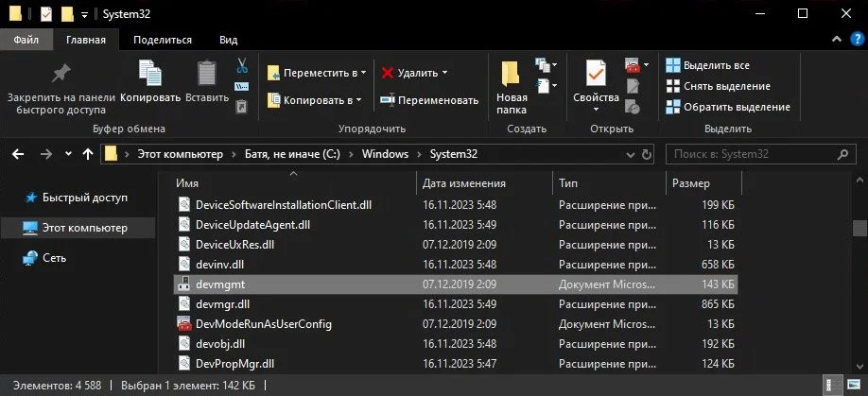Open the Файл menu tab
The width and height of the screenshot is (868, 396).
26,40
